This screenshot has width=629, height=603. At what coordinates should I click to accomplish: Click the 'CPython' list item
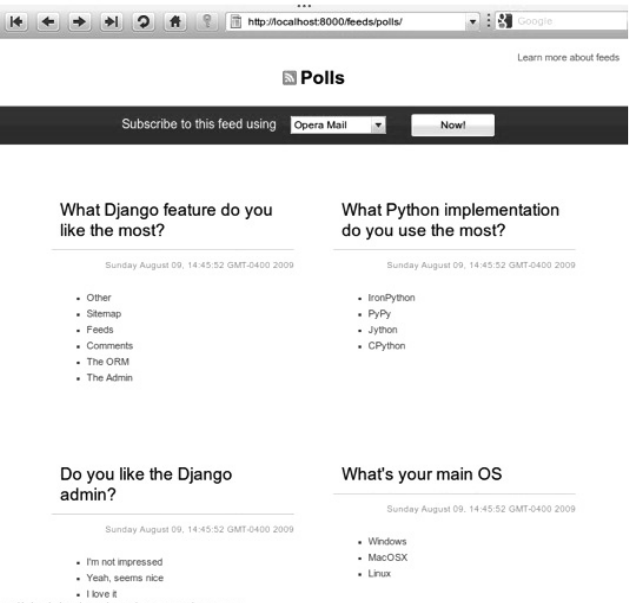(387, 346)
